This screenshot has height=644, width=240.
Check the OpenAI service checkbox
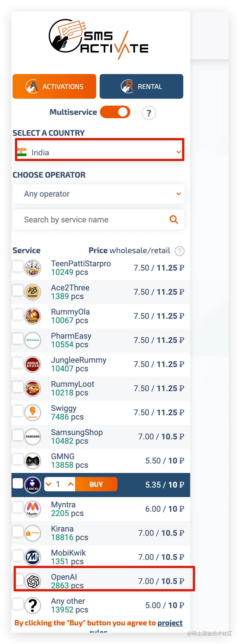pyautogui.click(x=18, y=579)
